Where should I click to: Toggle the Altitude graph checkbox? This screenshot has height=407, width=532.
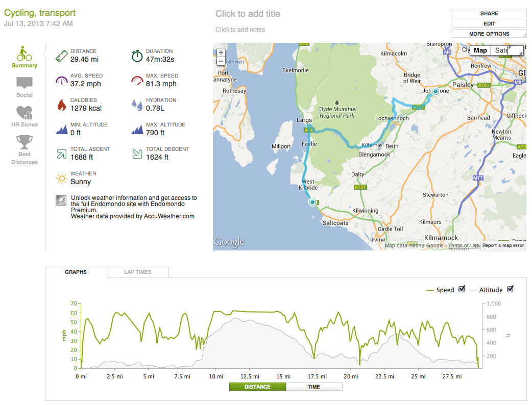(x=510, y=289)
